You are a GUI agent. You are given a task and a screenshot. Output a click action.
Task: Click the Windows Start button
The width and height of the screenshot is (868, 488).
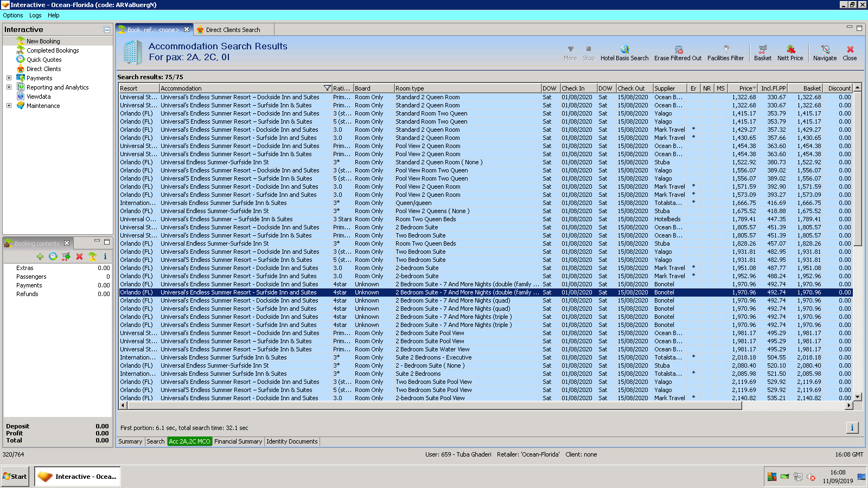(x=15, y=477)
